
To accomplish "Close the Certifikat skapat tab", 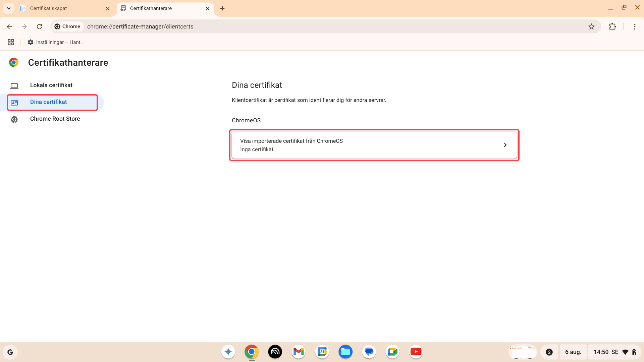I will tap(108, 9).
